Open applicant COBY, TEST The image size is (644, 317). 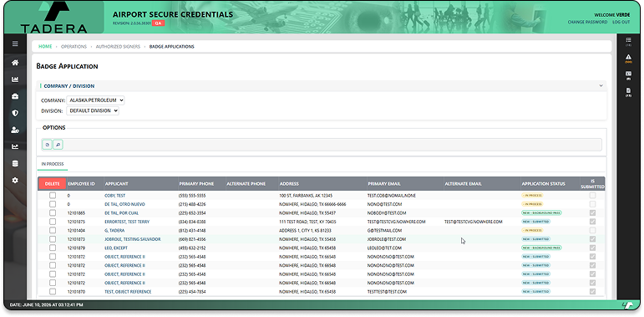(x=115, y=196)
